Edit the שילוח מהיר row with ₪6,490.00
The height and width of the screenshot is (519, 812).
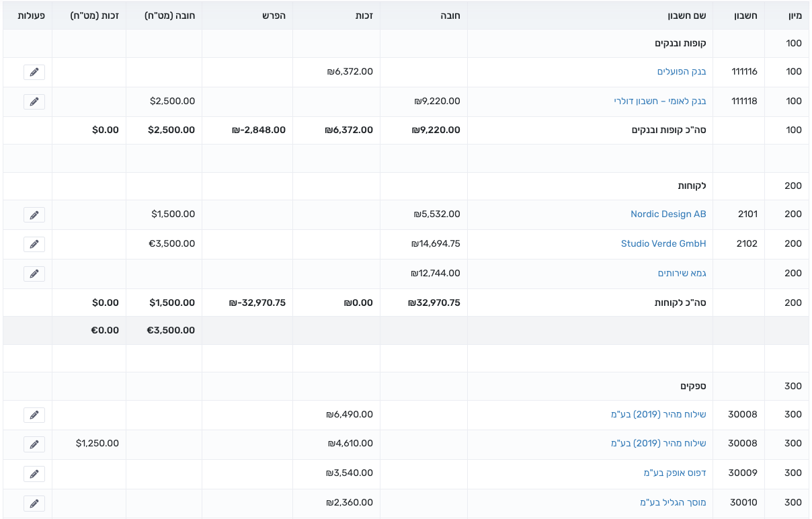[34, 415]
